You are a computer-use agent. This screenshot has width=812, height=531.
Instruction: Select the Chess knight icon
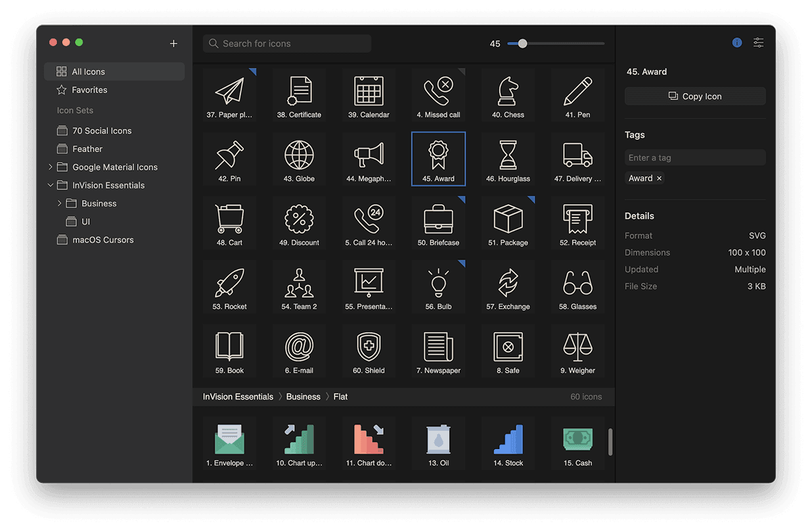coord(508,95)
